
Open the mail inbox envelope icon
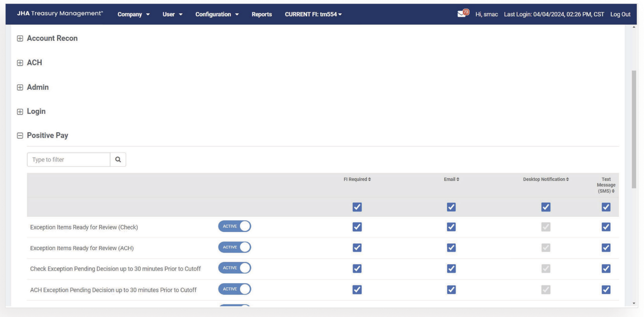click(x=461, y=14)
